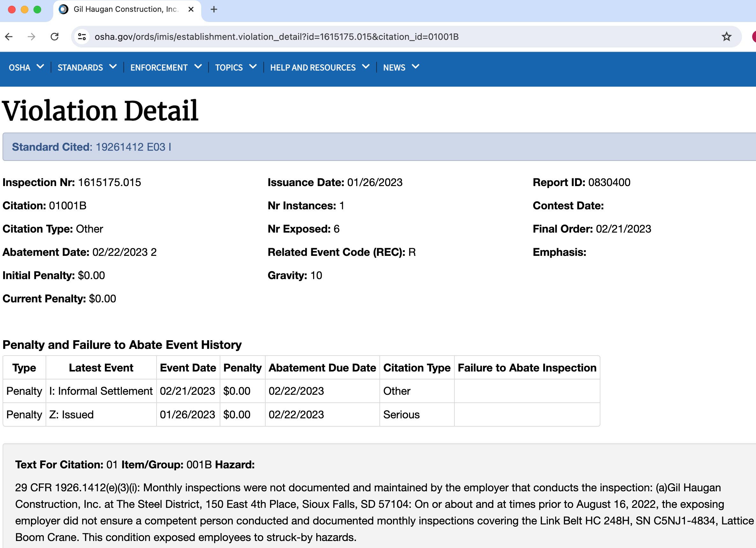The image size is (756, 548).
Task: Click the I: Informal Settlement cell
Action: tap(101, 391)
